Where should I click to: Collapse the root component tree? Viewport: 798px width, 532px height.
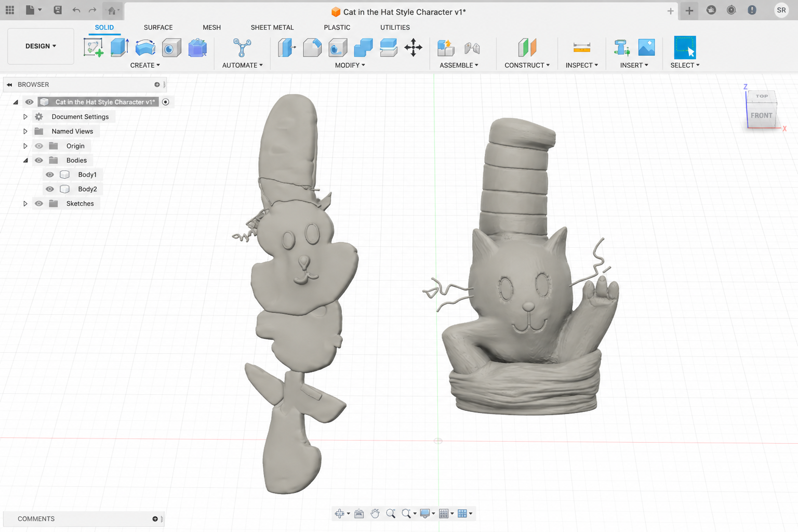(16, 102)
